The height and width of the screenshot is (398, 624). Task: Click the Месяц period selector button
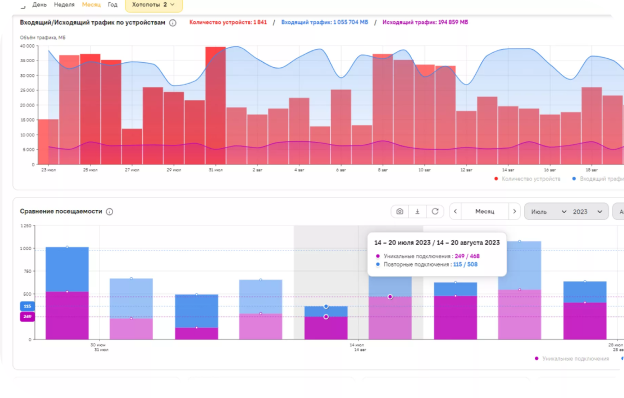[485, 211]
